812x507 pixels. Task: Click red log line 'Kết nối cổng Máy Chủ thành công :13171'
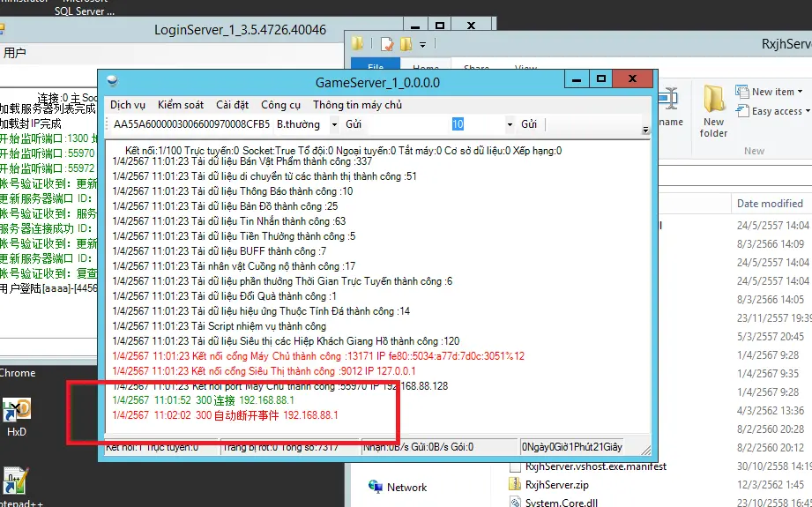tap(318, 356)
